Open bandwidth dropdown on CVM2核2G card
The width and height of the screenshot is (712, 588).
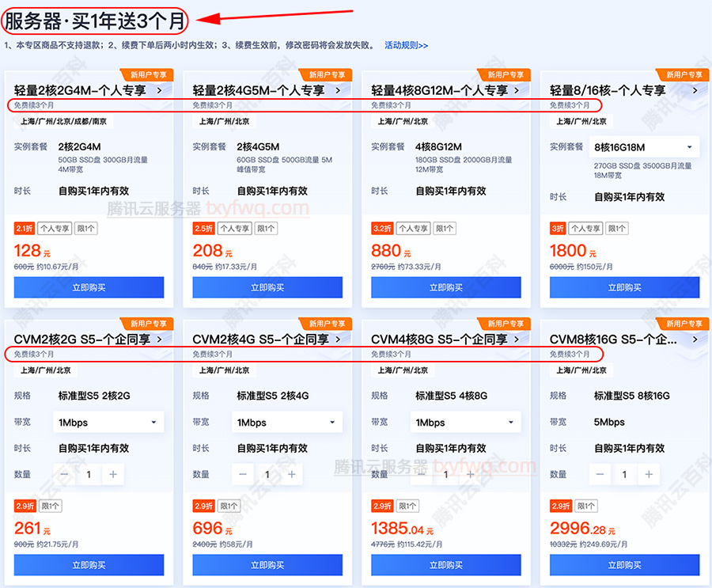[x=108, y=423]
